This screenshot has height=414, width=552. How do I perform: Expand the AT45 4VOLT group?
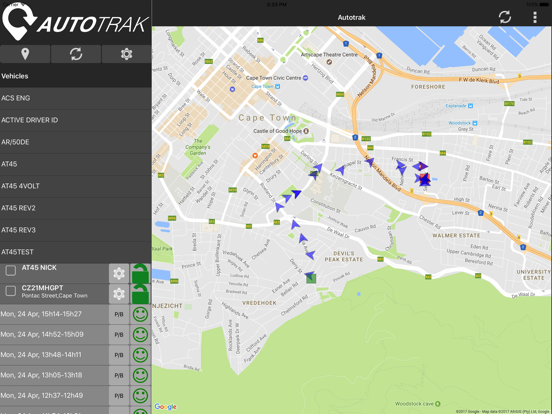(76, 186)
